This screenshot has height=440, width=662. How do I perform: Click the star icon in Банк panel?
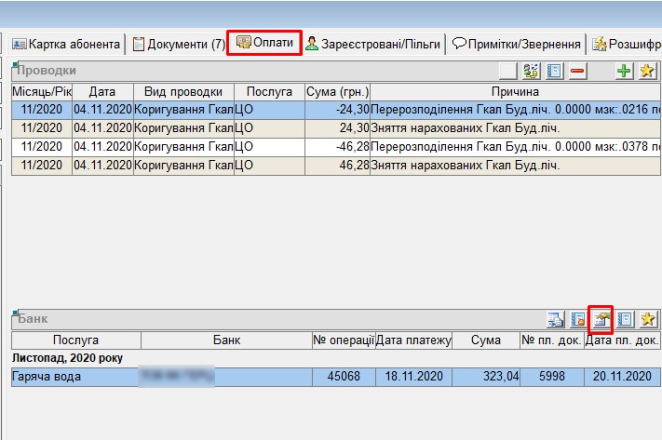pos(648,320)
